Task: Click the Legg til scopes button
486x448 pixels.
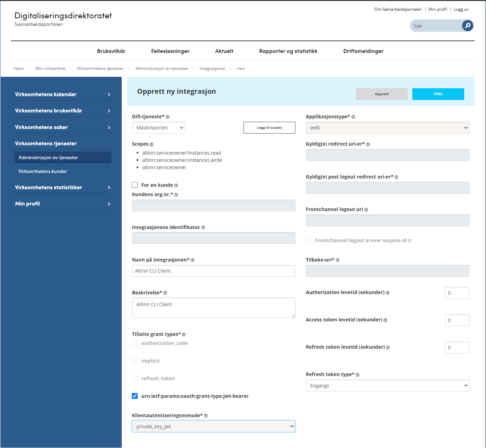Action: pos(269,128)
